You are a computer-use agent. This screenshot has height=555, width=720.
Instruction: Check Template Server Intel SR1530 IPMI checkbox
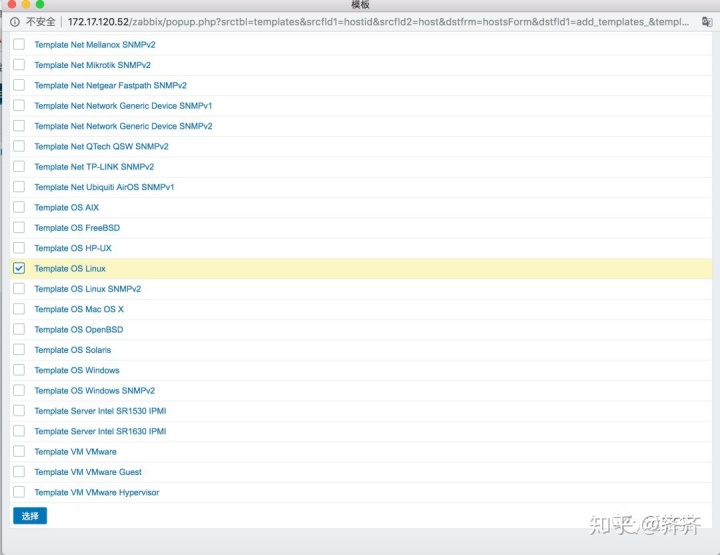[19, 411]
